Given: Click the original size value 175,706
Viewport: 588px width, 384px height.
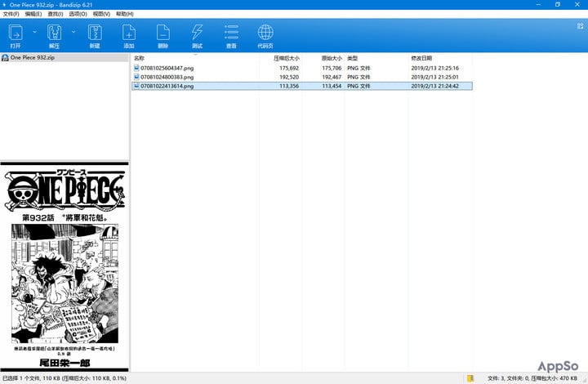Looking at the screenshot, I should 332,69.
